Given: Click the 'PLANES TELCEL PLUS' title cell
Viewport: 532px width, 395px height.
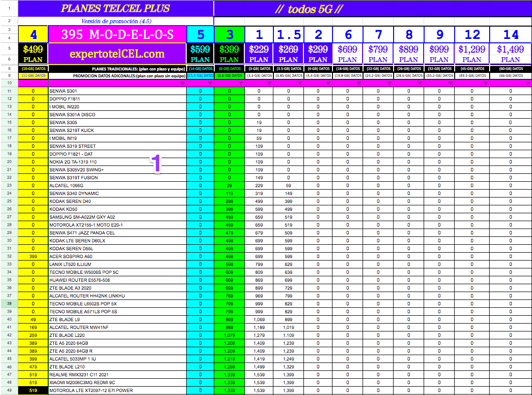Looking at the screenshot, I should click(116, 8).
